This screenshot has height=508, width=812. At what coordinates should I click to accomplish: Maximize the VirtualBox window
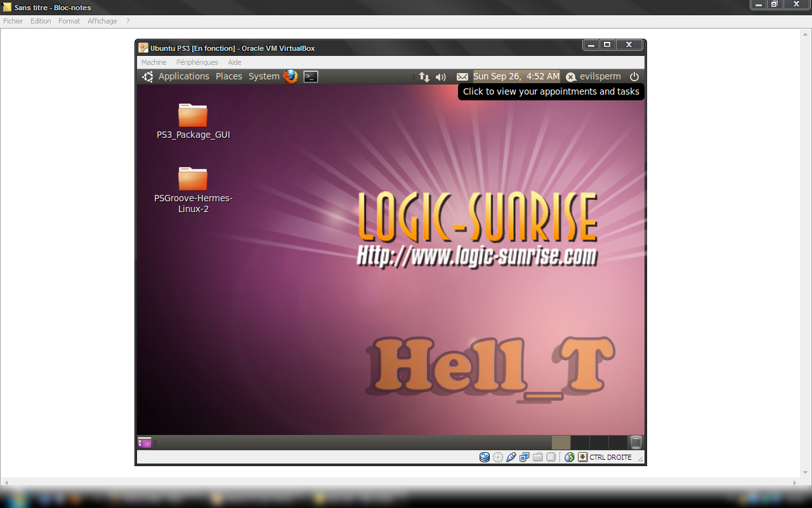[x=607, y=45]
